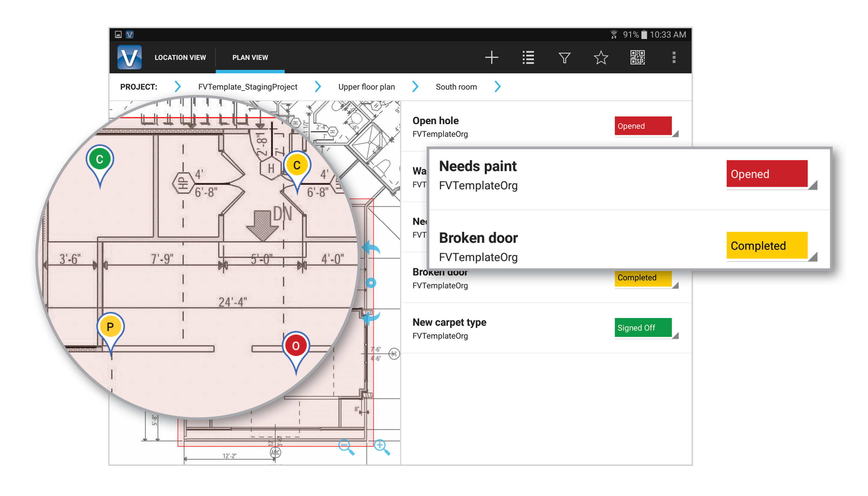
Task: Zoom in on the floor plan
Action: [381, 447]
